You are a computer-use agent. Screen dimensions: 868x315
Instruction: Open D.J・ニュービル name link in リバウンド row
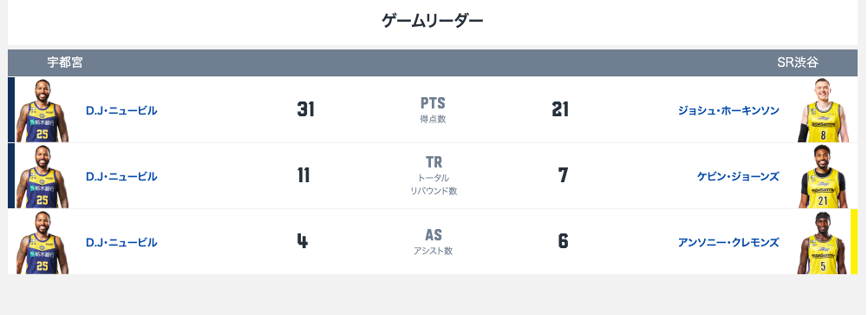(121, 177)
